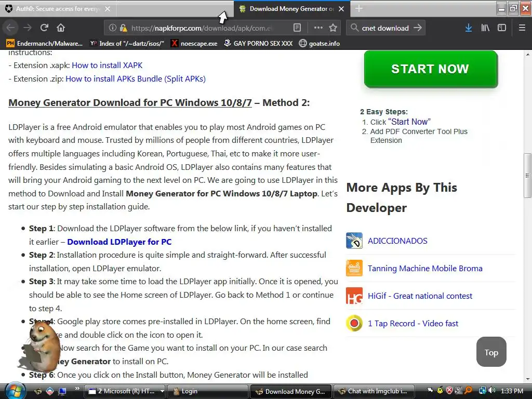Screen dimensions: 532x399
Task: Open the Index of /~dartz/isos/ bookmark
Action: (x=127, y=44)
